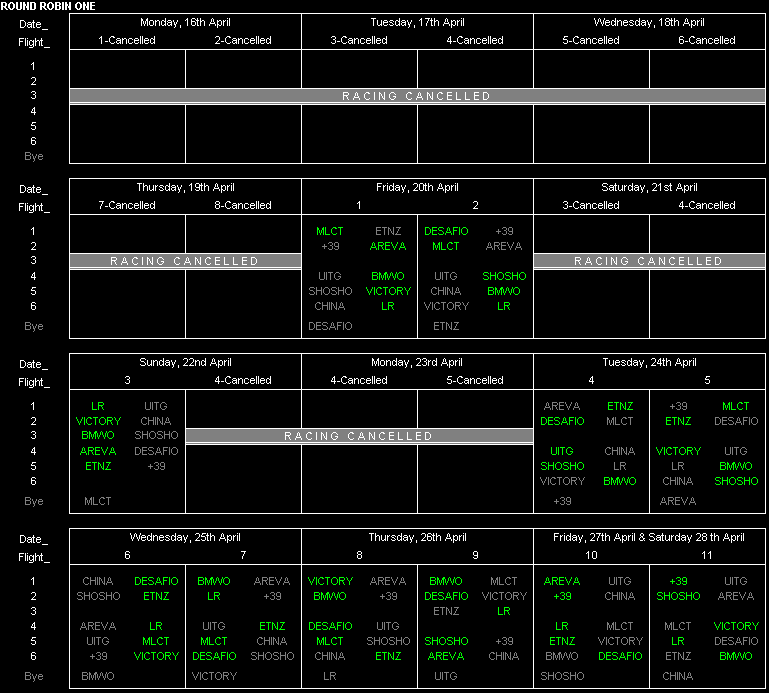
Task: Click 5-Cancelled under Monday, 23rd April
Action: click(x=475, y=380)
